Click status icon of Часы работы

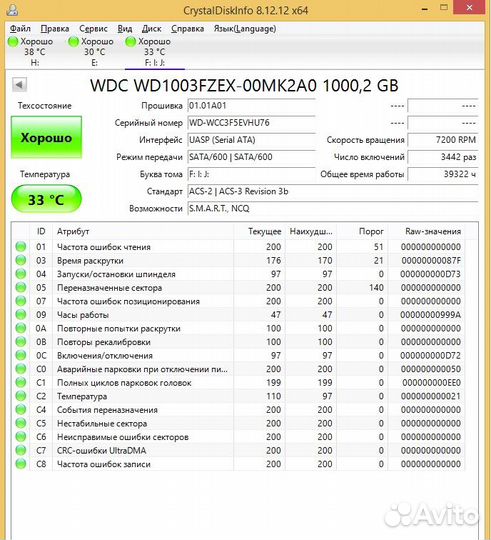(21, 314)
